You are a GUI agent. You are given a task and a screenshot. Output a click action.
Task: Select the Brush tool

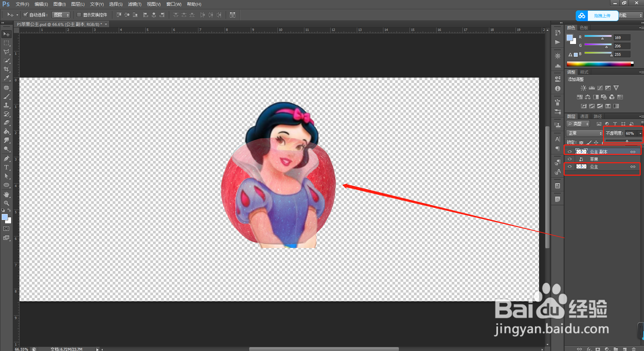(x=6, y=96)
